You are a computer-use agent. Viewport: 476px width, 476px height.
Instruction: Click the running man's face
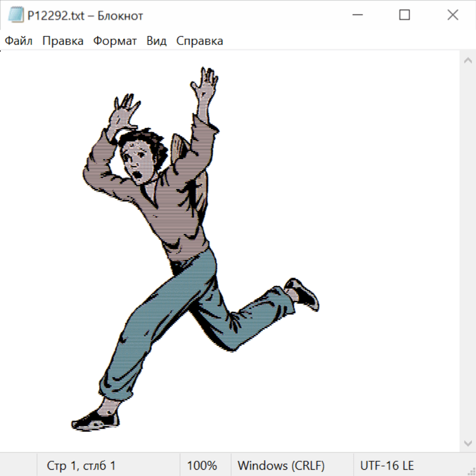(139, 161)
